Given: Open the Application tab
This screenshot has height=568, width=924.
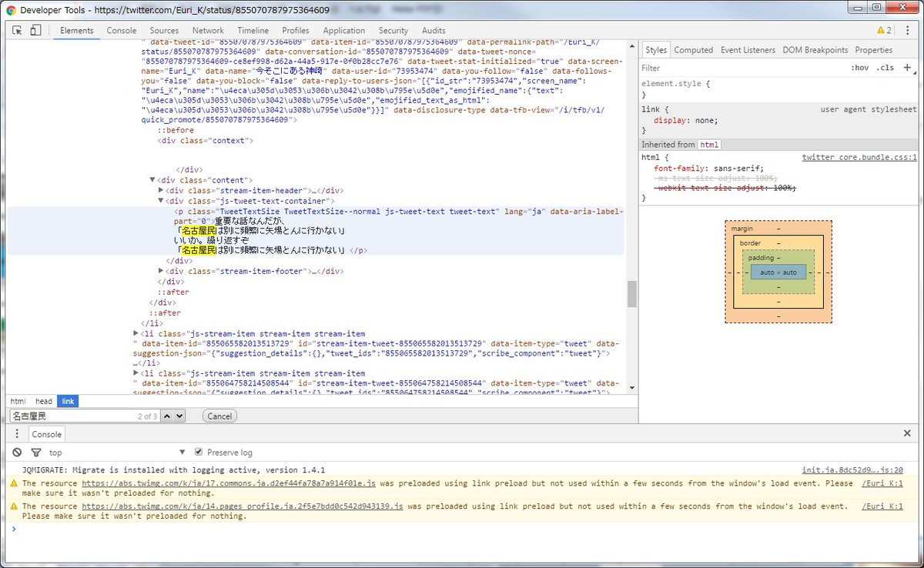Looking at the screenshot, I should [x=344, y=31].
